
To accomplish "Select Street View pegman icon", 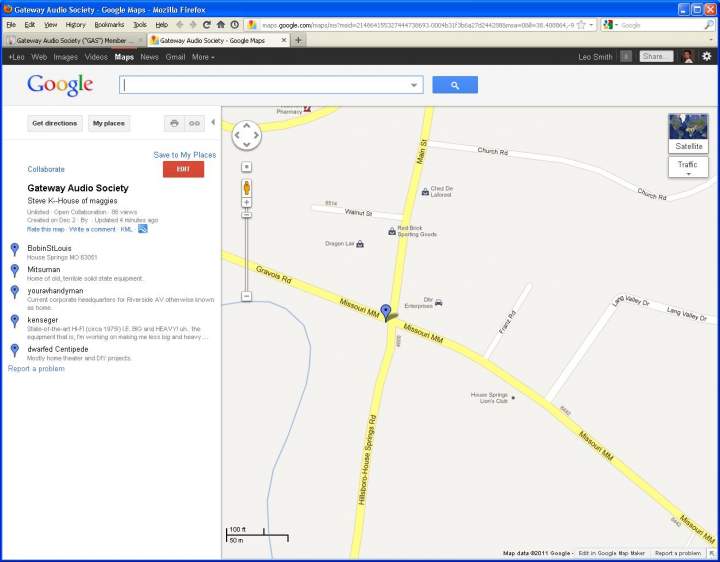I will coord(247,188).
